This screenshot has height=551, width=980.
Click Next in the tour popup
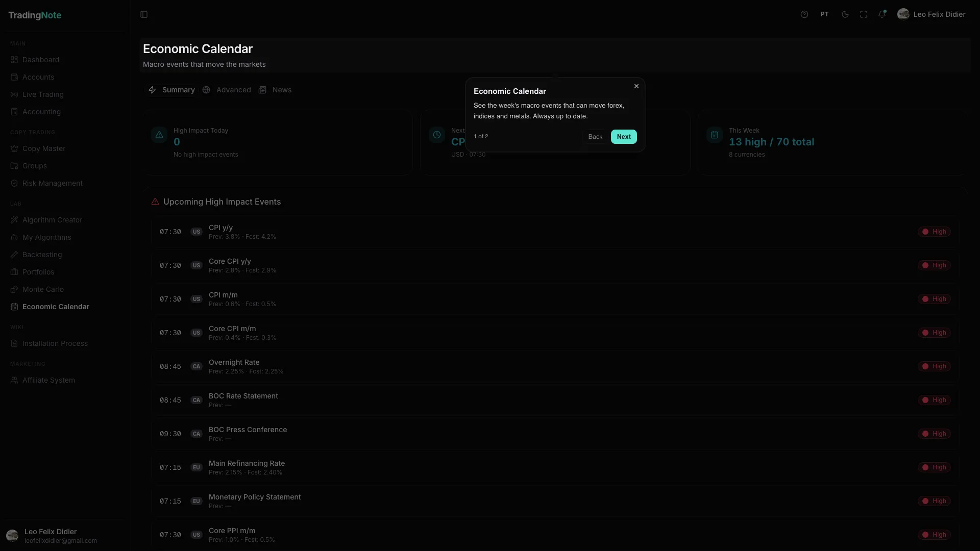tap(624, 137)
